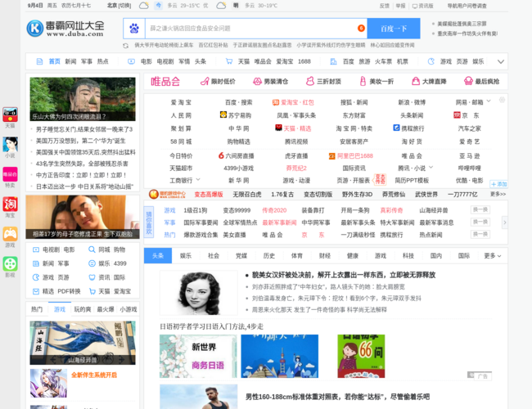The width and height of the screenshot is (532, 409).
Task: Click the 男装清仓 icon
Action: (257, 82)
